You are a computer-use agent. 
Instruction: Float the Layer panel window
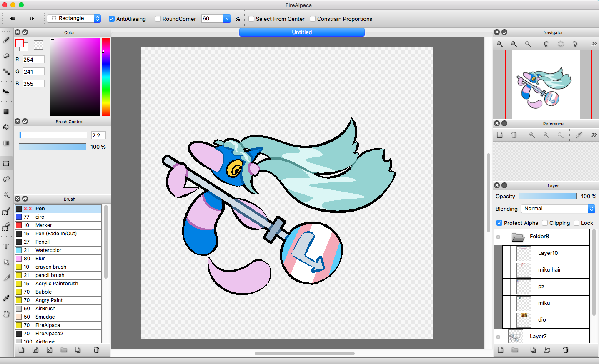tap(504, 185)
